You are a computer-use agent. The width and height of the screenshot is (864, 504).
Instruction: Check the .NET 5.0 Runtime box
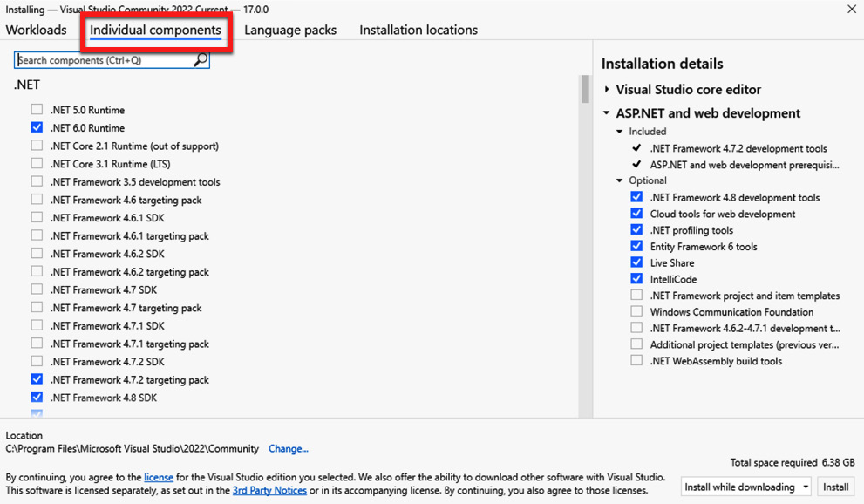pos(37,110)
